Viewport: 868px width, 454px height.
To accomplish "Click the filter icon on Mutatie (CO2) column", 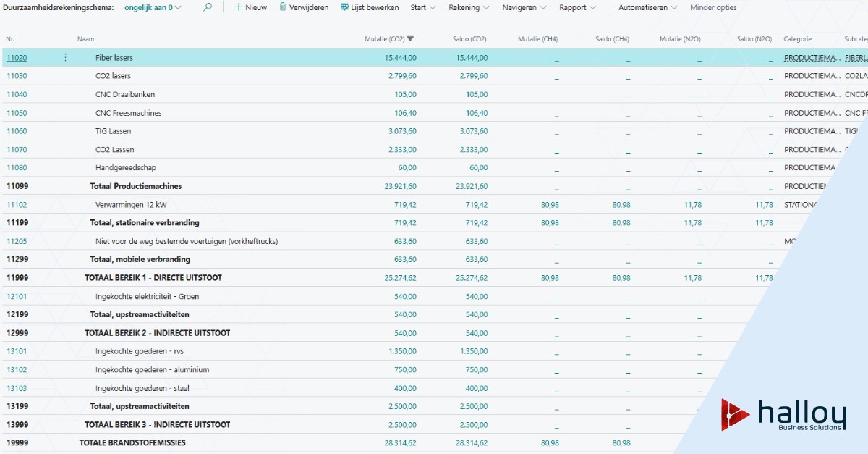I will point(411,39).
